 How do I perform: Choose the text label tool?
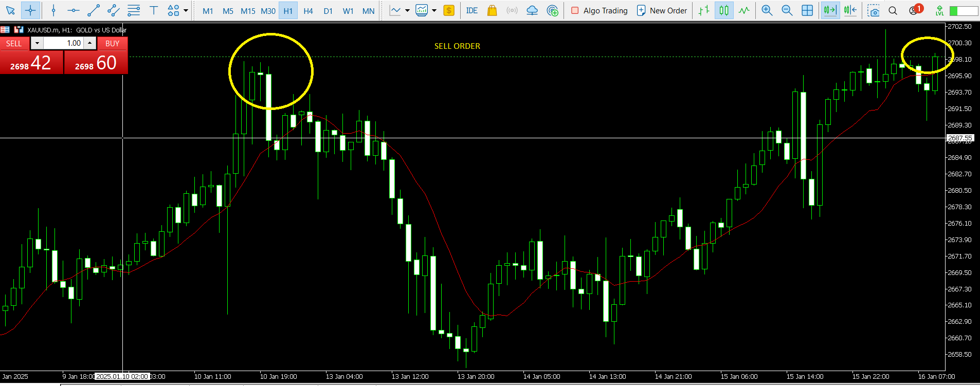pos(153,10)
